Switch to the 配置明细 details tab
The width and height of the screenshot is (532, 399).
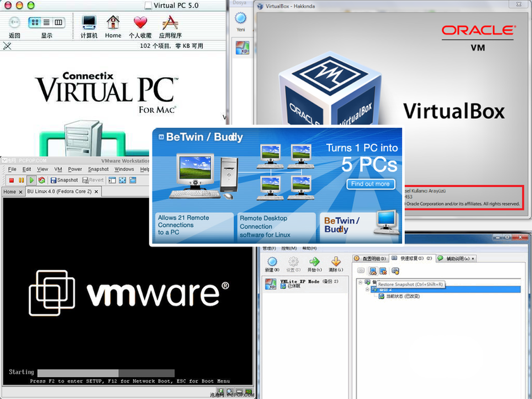370,259
